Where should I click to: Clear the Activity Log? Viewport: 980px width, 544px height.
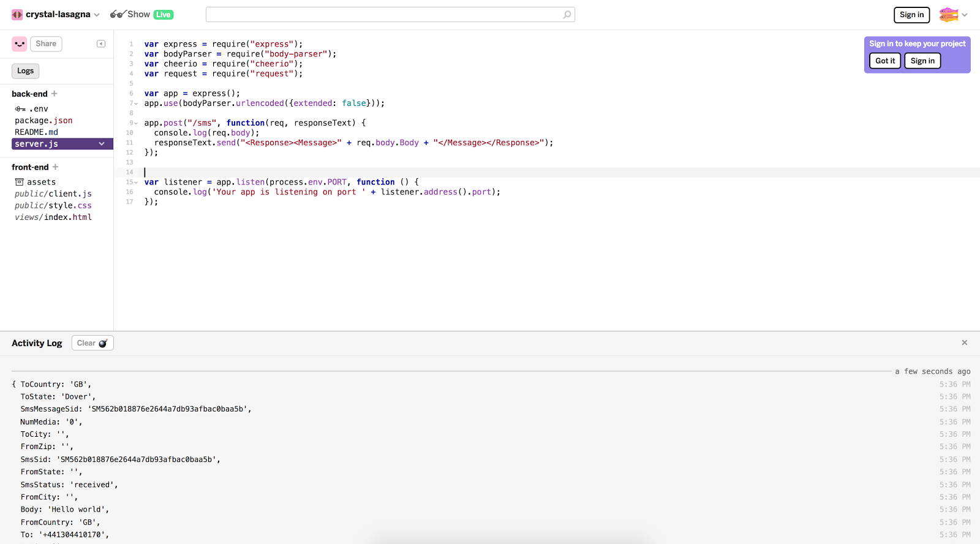click(92, 343)
